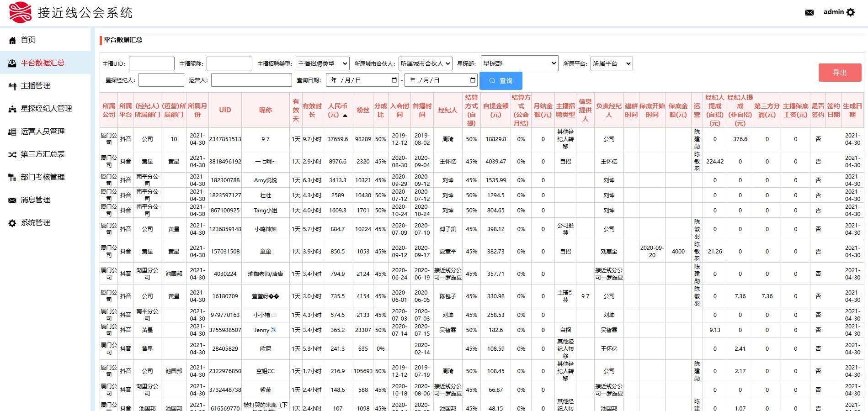Click nickname cell Jenny

pyautogui.click(x=265, y=330)
